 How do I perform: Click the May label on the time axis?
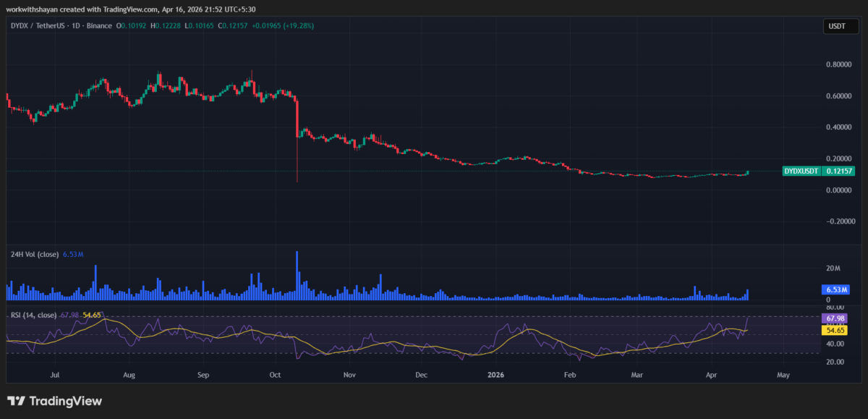pos(783,376)
